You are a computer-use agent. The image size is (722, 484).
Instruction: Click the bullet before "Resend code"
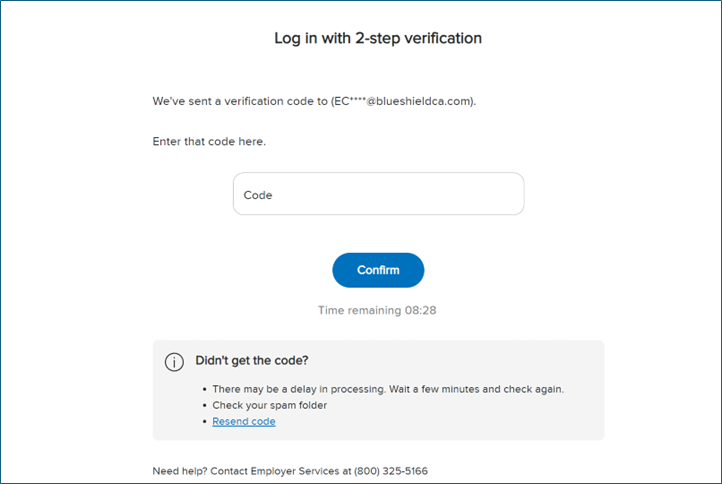pos(203,422)
